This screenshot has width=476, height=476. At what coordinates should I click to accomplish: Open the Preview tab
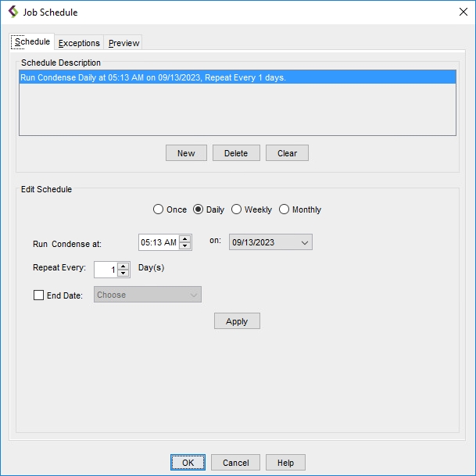click(123, 43)
